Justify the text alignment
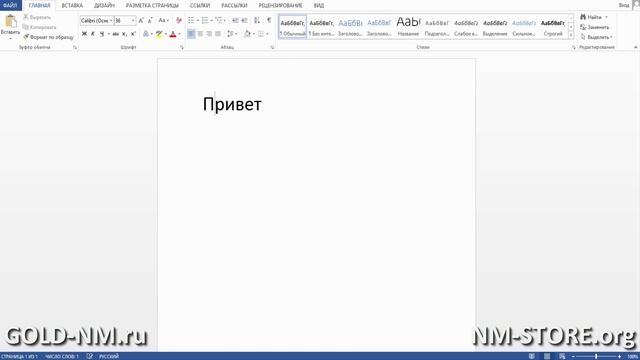640x360 pixels. [218, 34]
